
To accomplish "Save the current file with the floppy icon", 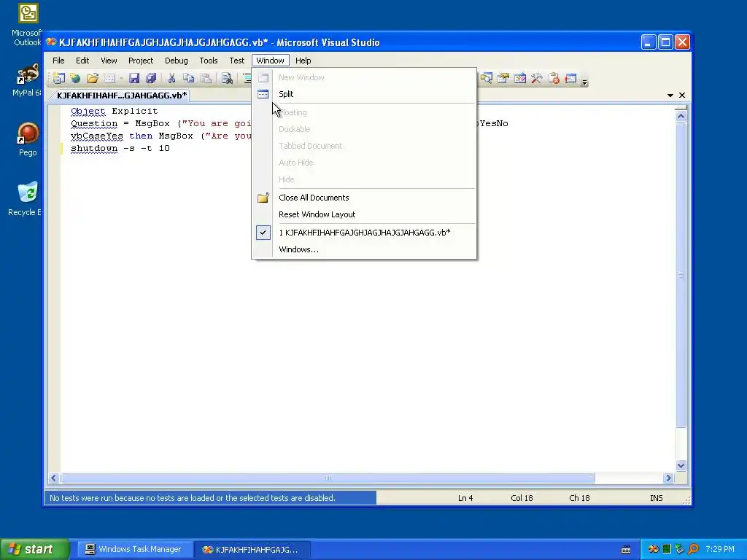I will click(134, 78).
